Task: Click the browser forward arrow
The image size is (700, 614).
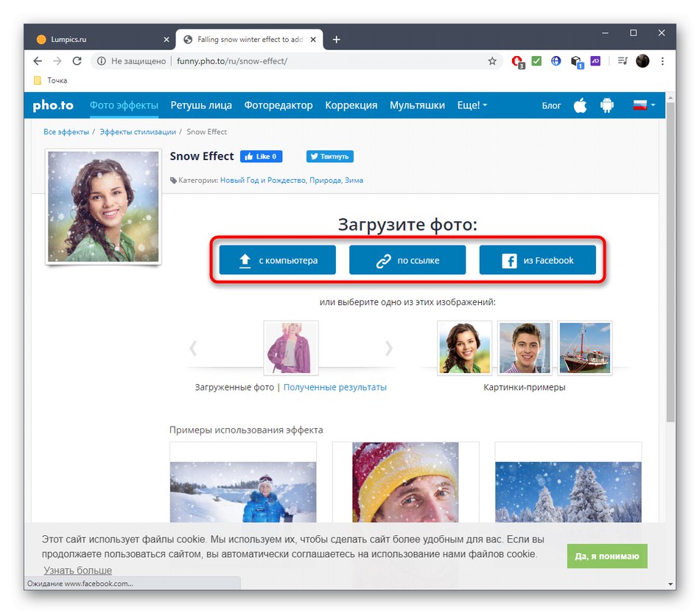Action: [57, 60]
